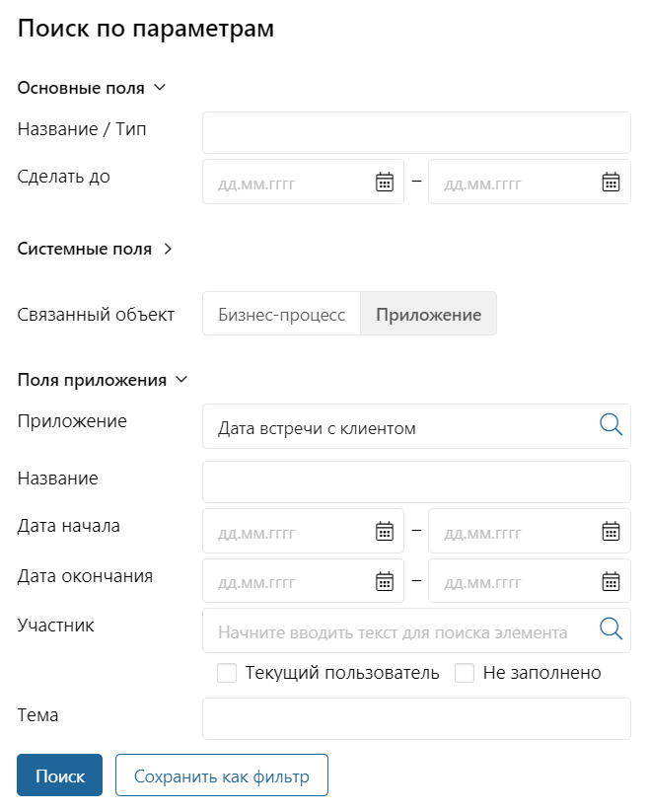This screenshot has height=812, width=648.
Task: Focus the 'Участник' search input
Action: (398, 630)
